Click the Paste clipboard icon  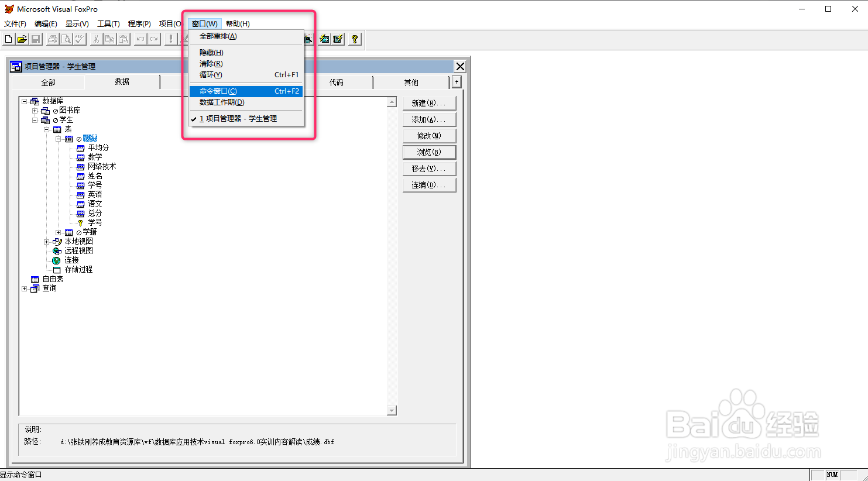(123, 39)
